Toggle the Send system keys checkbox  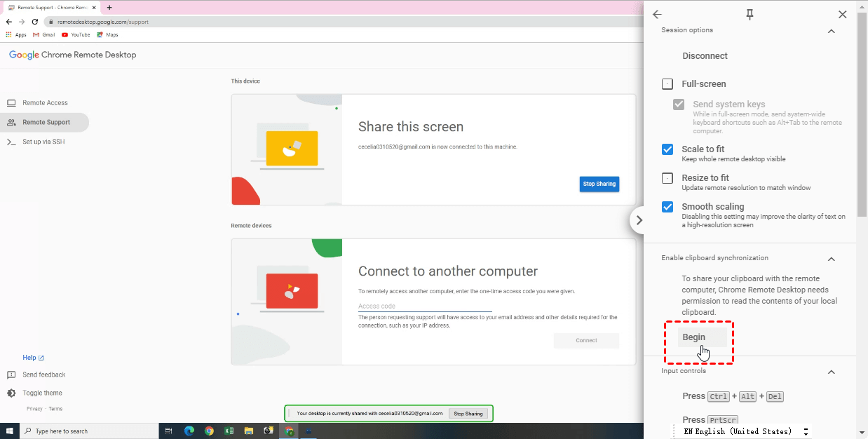point(679,104)
